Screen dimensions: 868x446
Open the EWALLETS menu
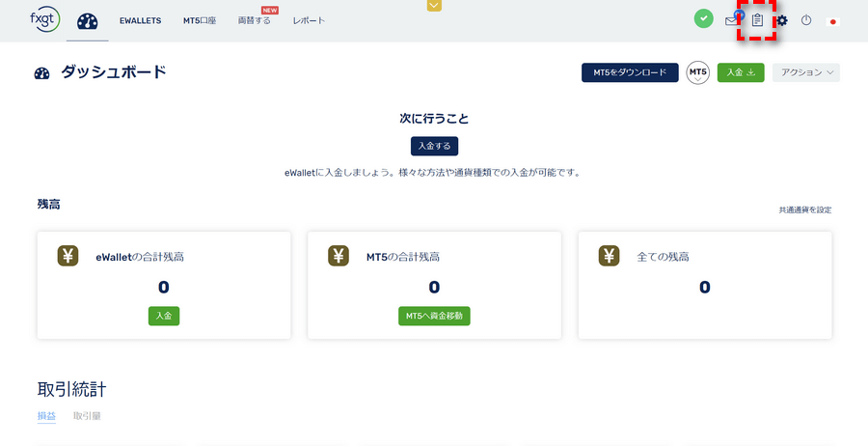tap(141, 21)
